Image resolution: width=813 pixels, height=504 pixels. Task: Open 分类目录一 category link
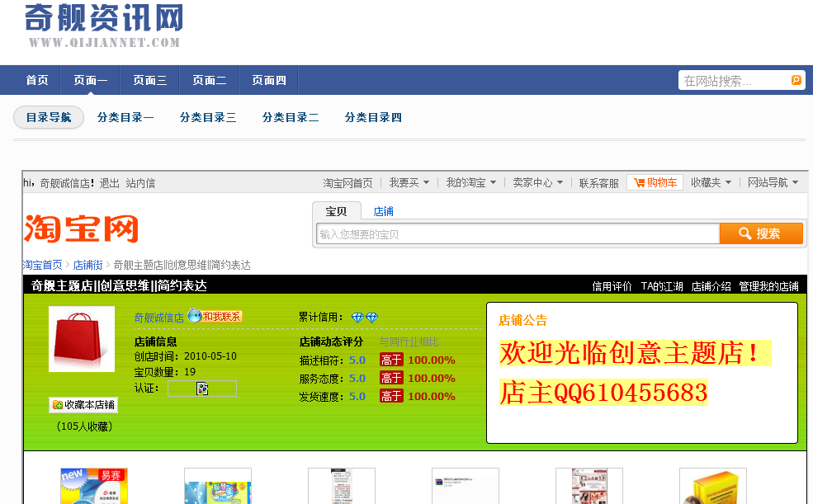click(125, 118)
